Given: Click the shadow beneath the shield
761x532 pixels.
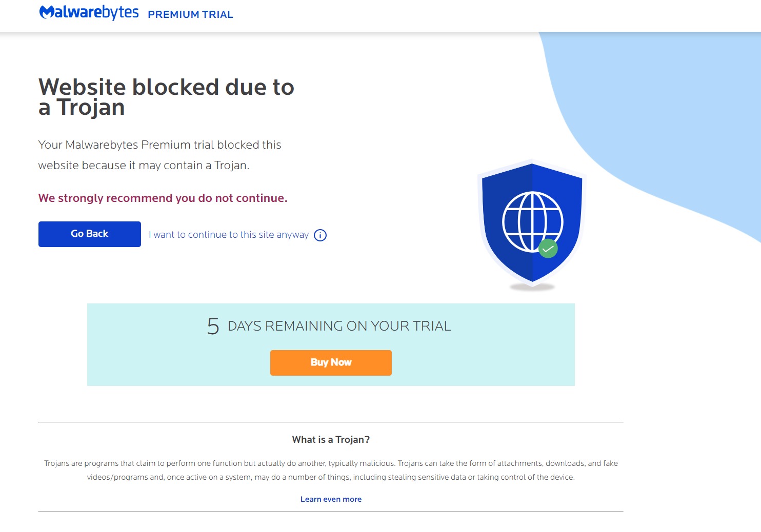Looking at the screenshot, I should click(532, 288).
